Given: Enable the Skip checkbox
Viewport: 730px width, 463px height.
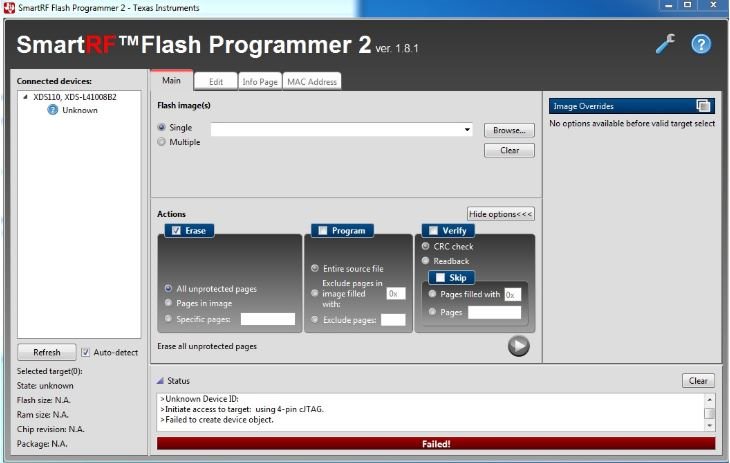Looking at the screenshot, I should 440,278.
